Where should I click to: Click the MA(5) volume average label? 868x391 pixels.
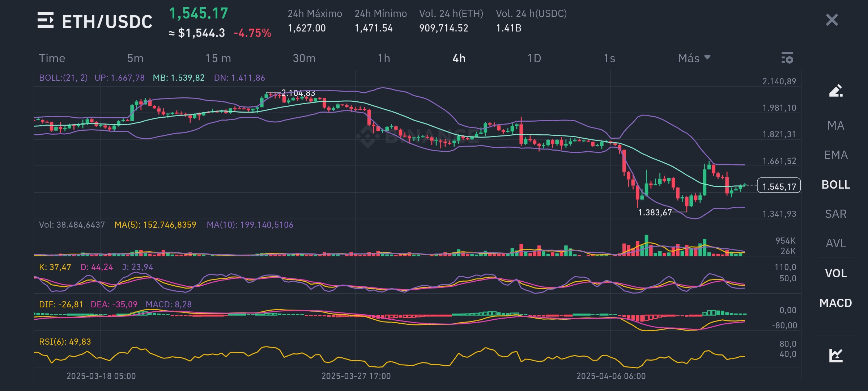pos(156,225)
